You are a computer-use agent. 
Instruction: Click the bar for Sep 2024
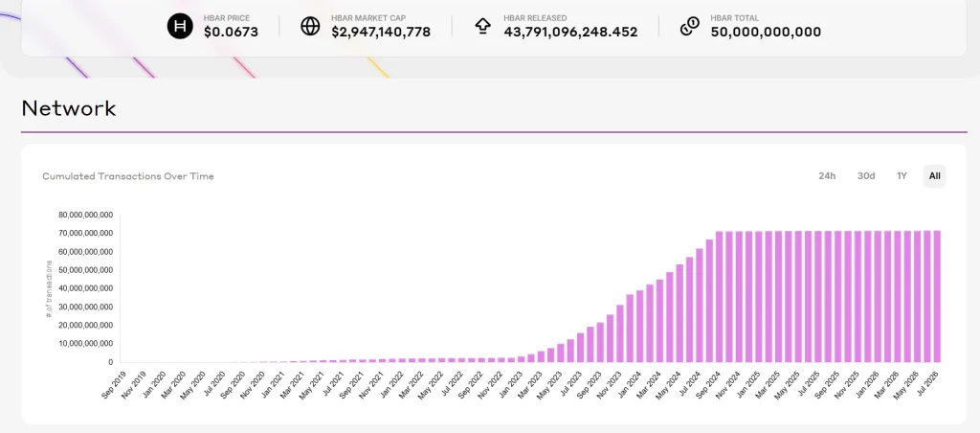pyautogui.click(x=720, y=297)
